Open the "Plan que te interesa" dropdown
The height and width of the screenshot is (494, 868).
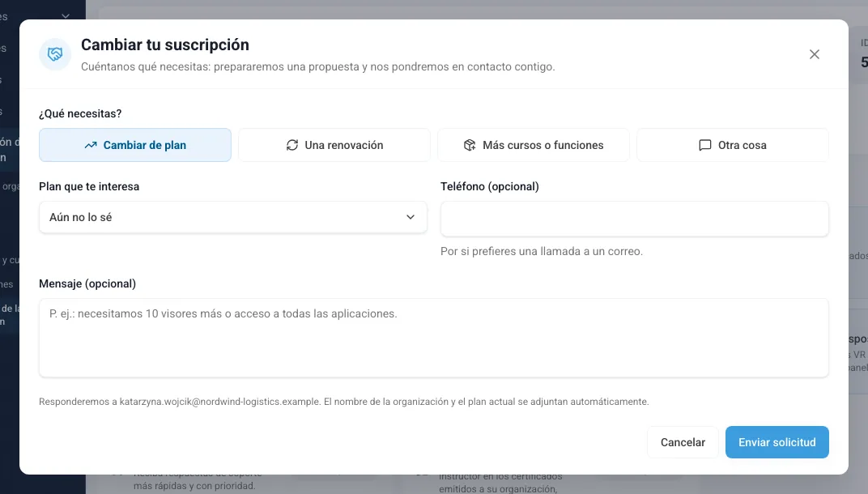[233, 217]
